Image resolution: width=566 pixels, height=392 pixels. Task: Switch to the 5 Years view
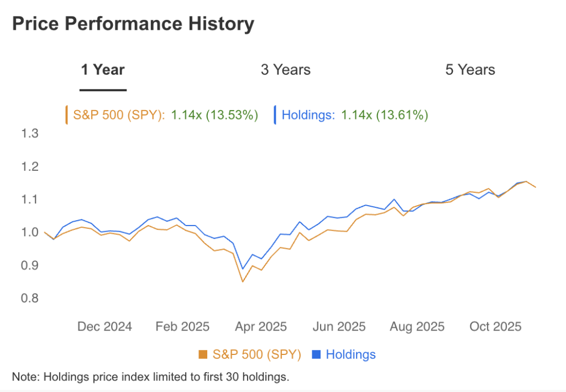tap(469, 70)
